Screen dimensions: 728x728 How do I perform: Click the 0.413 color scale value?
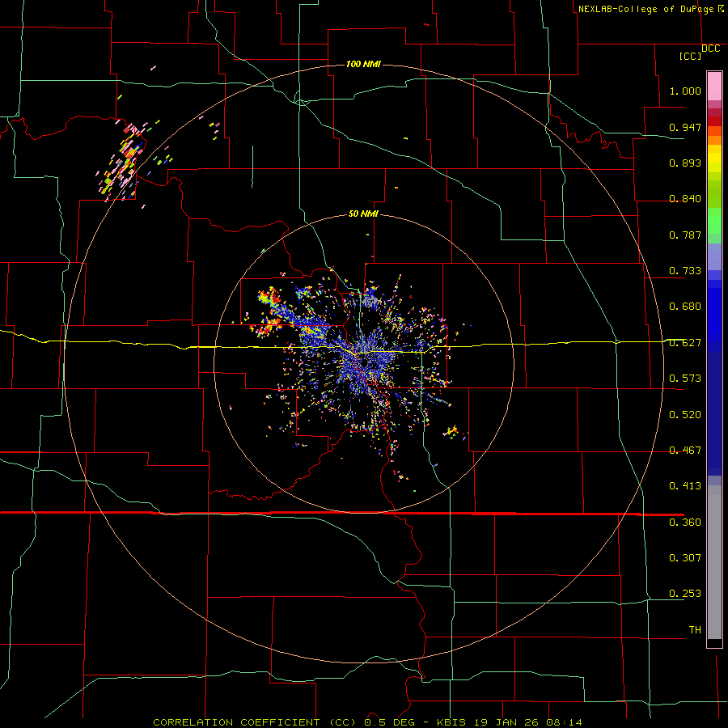pos(685,486)
